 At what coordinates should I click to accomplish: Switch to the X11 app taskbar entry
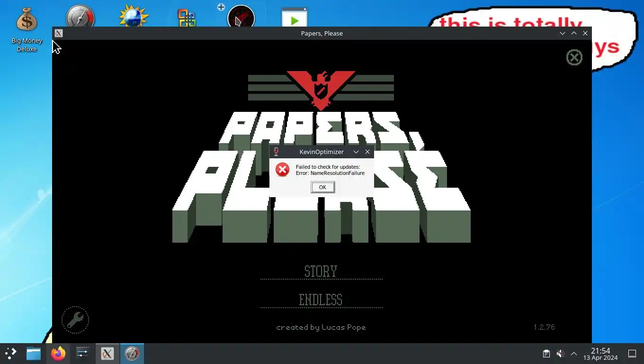[107, 354]
